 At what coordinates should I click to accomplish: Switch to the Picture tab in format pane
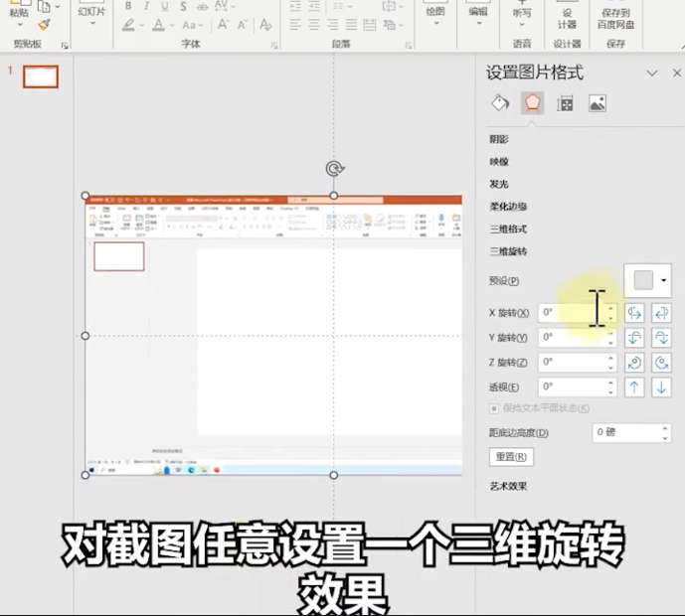coord(598,103)
